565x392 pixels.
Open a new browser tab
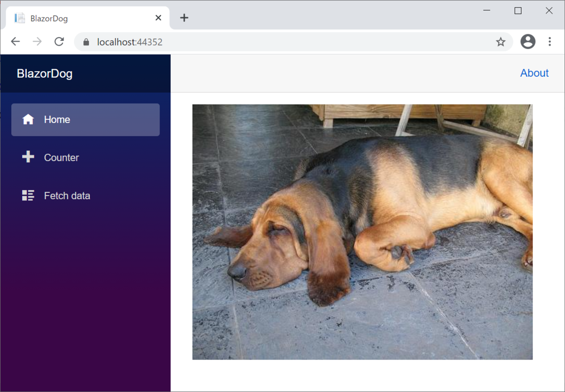184,18
